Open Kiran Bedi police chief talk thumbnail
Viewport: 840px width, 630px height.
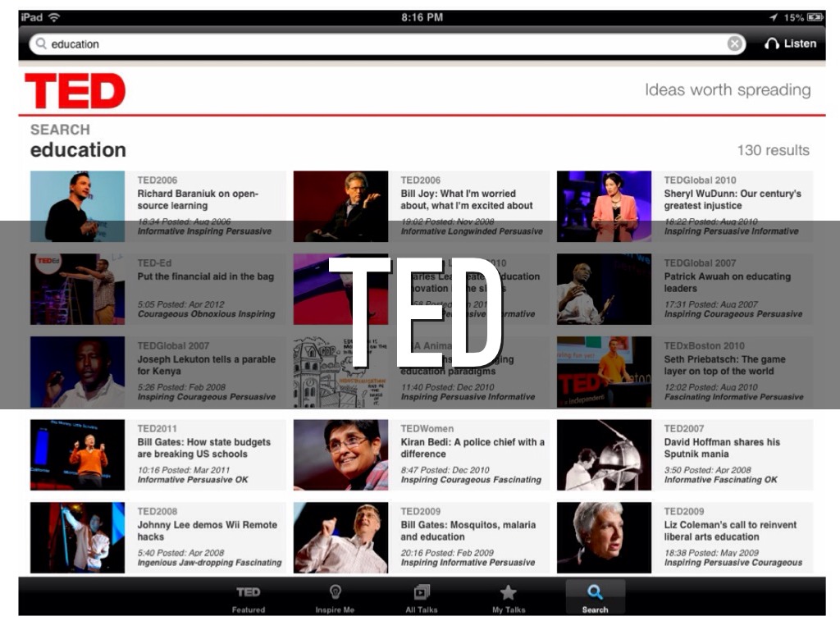tap(340, 454)
